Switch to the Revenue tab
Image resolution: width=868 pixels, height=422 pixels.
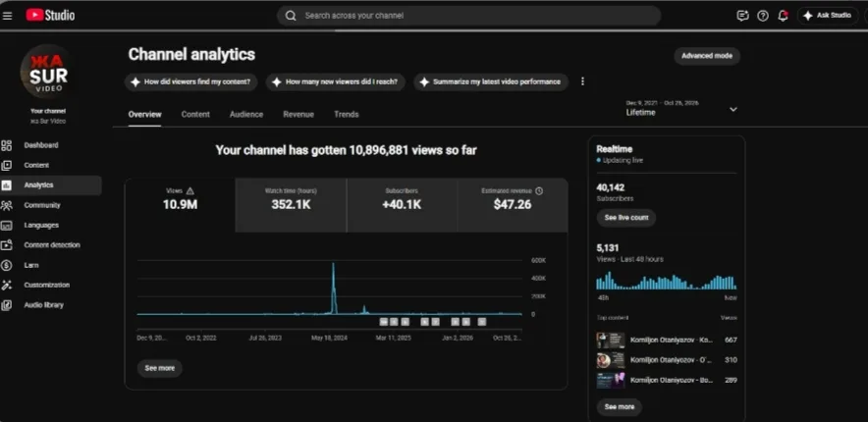[x=298, y=115]
